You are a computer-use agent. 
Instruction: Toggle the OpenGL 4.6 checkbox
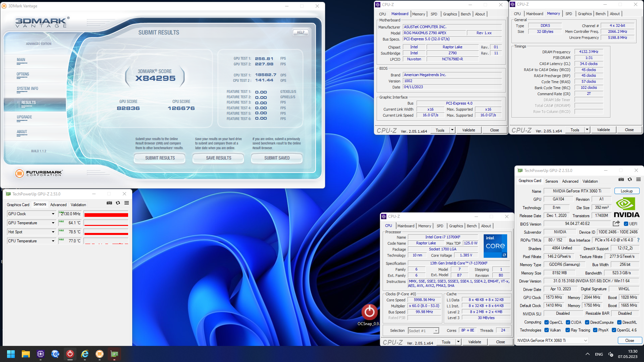coord(614,330)
